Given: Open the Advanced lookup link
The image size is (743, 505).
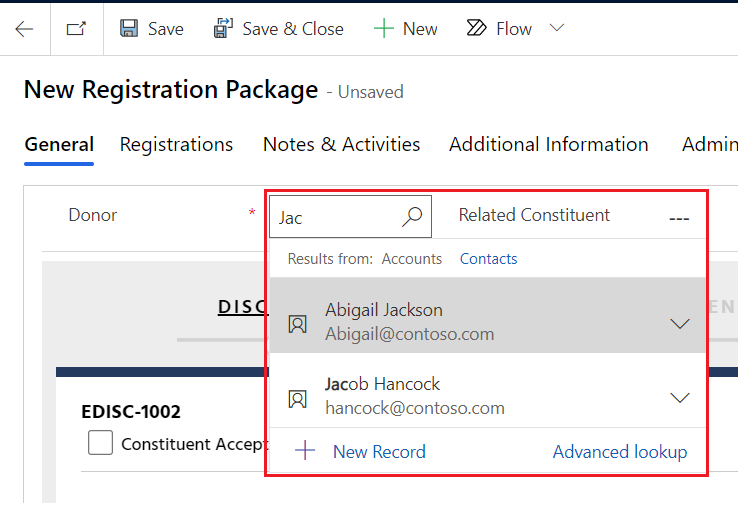Looking at the screenshot, I should pos(619,452).
